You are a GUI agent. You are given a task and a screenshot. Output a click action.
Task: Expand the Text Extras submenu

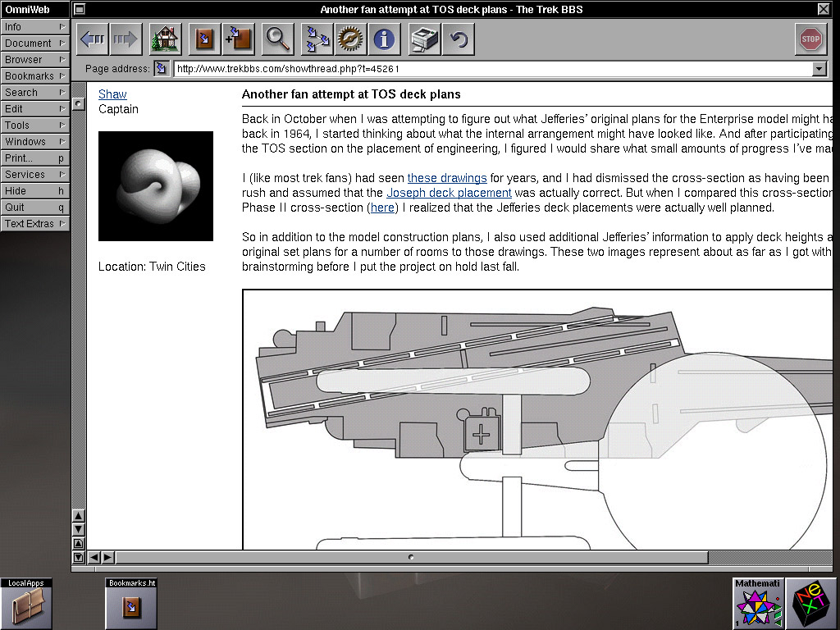[34, 224]
